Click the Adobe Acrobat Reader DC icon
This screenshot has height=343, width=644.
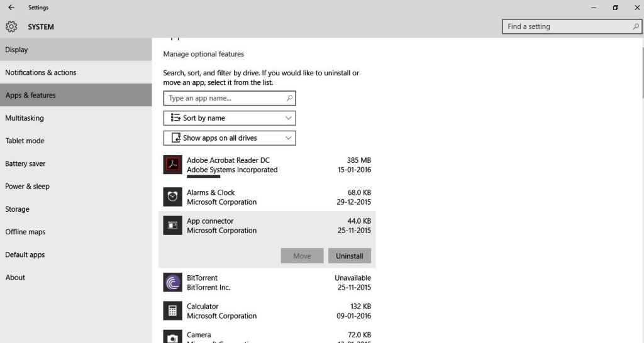tap(172, 165)
